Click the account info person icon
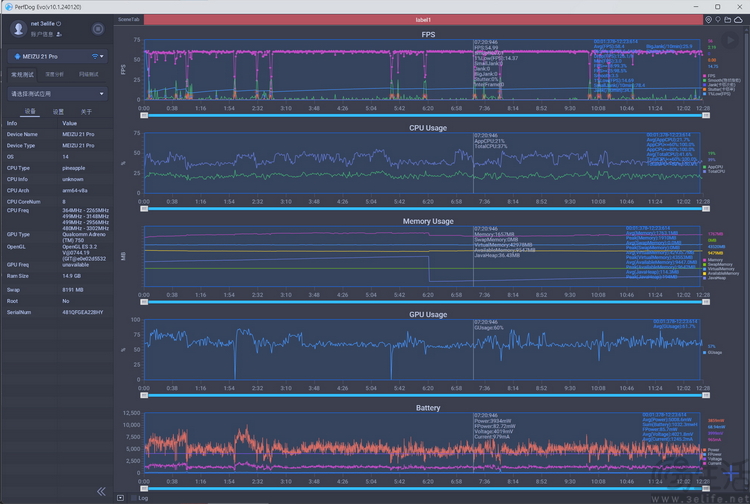 coord(59,34)
